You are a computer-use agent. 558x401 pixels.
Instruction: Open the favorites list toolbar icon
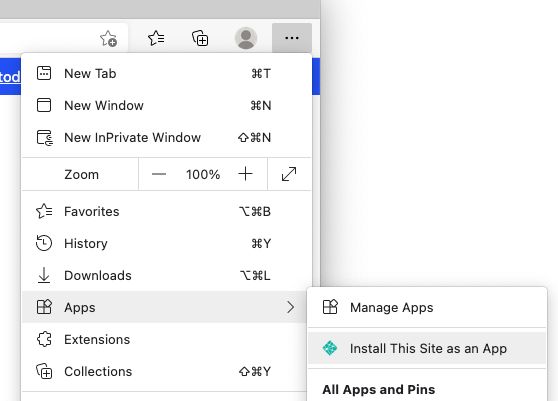point(156,38)
